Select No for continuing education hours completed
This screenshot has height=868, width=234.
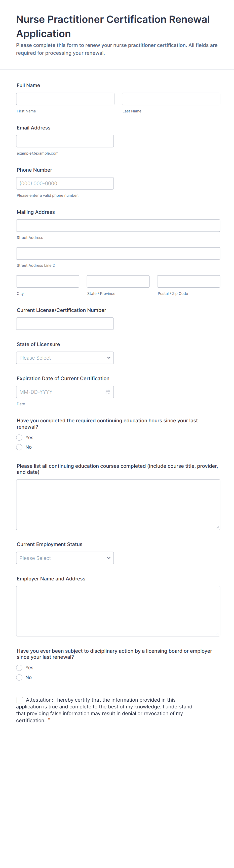(19, 447)
